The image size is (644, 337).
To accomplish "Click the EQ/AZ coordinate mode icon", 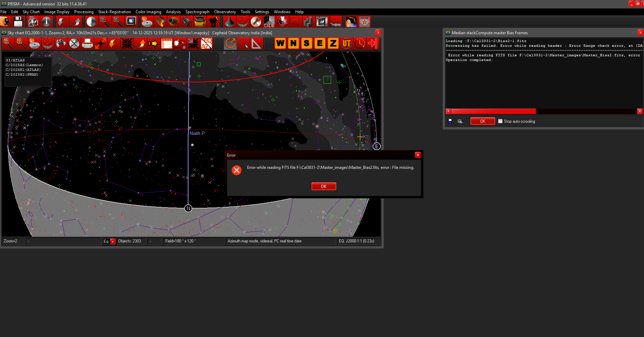I will (x=206, y=43).
